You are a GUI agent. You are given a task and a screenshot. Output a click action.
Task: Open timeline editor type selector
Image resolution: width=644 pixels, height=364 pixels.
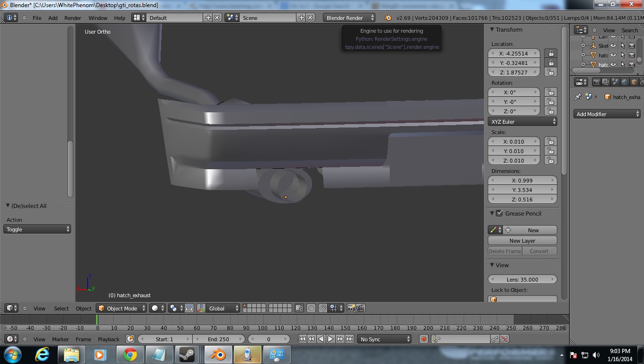click(x=11, y=339)
